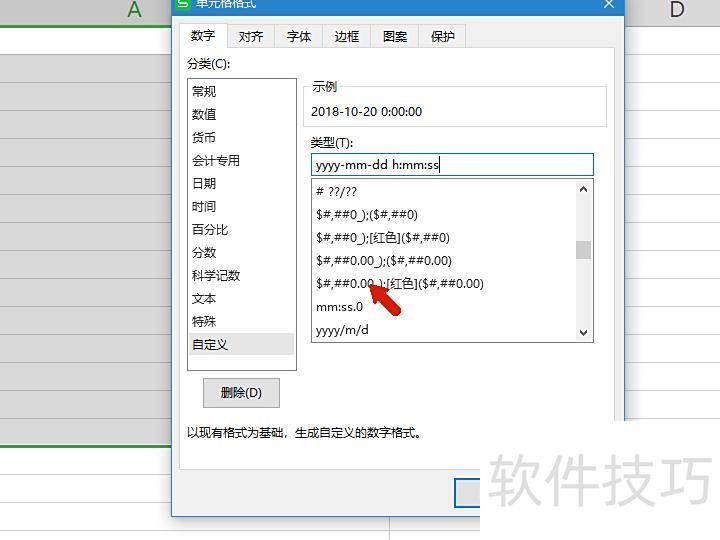The height and width of the screenshot is (540, 720).
Task: Open the 字体 tab
Action: tap(299, 37)
